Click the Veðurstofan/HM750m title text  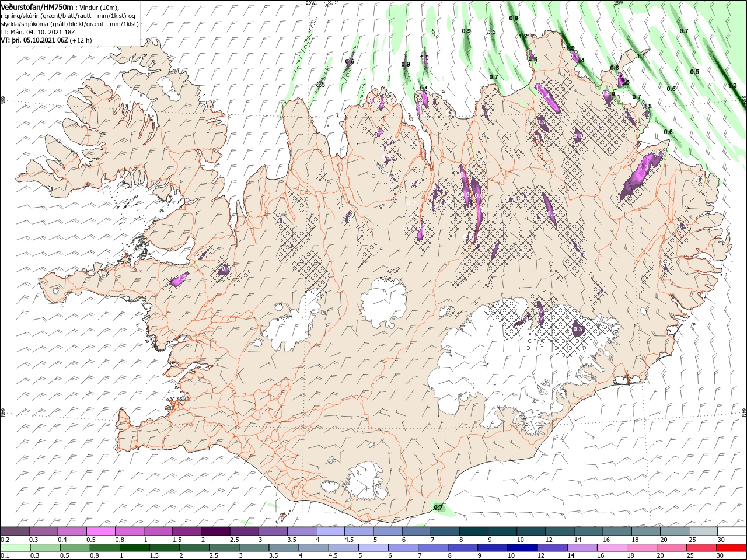(x=37, y=6)
